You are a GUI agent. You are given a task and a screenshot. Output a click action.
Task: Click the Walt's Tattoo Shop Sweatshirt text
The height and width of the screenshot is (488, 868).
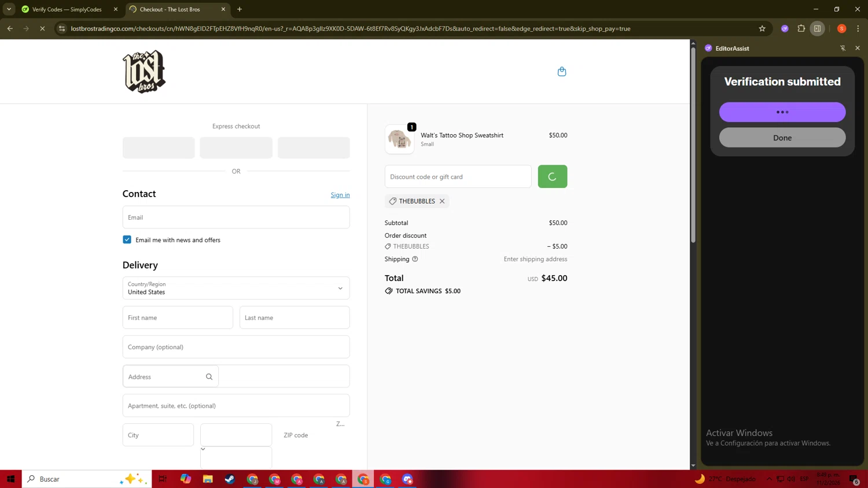(x=462, y=135)
